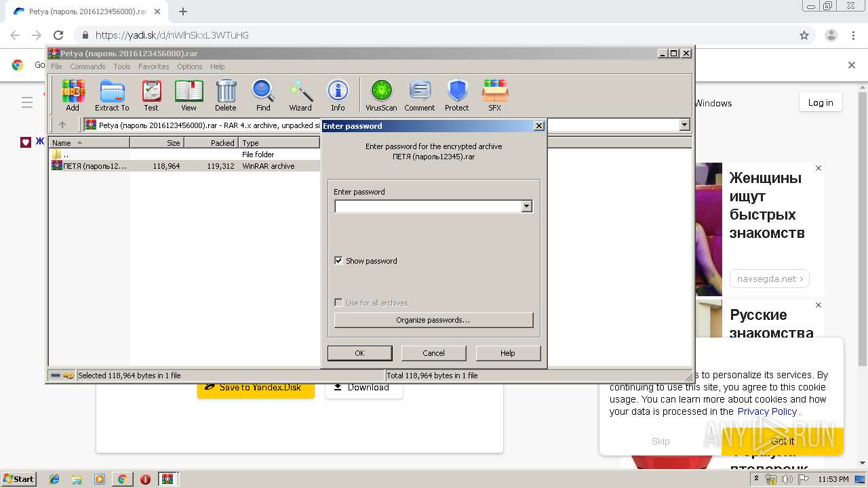Close the second ad banner X
The image size is (868, 488).
pos(818,305)
